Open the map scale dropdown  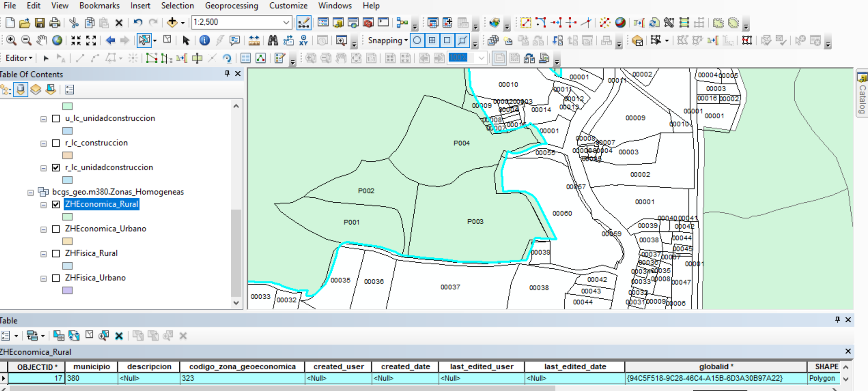pyautogui.click(x=286, y=22)
